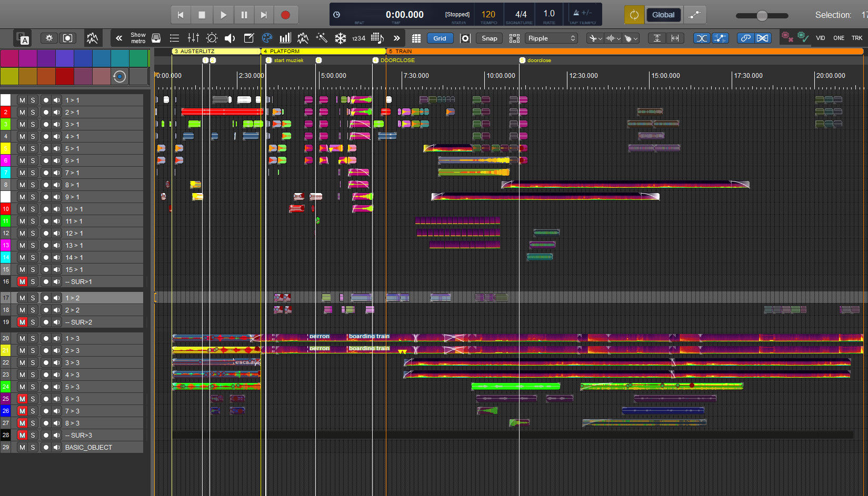The width and height of the screenshot is (868, 496).
Task: Mute track 1 > 1
Action: point(22,100)
